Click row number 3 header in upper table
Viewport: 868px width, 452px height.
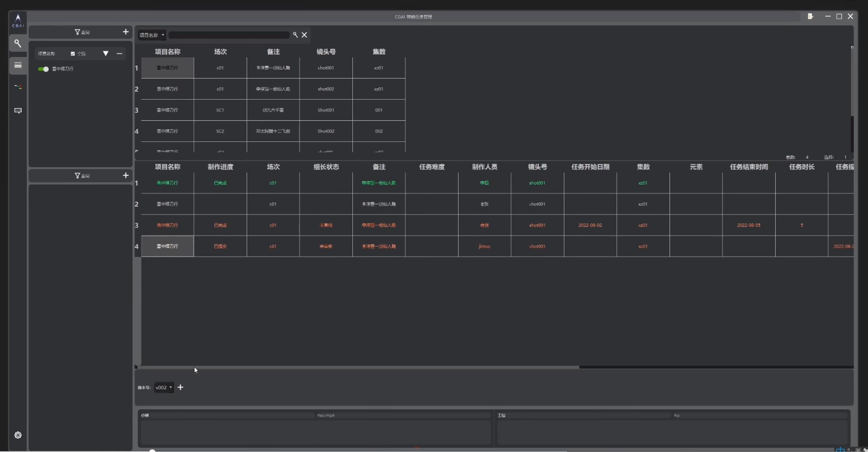tap(137, 110)
